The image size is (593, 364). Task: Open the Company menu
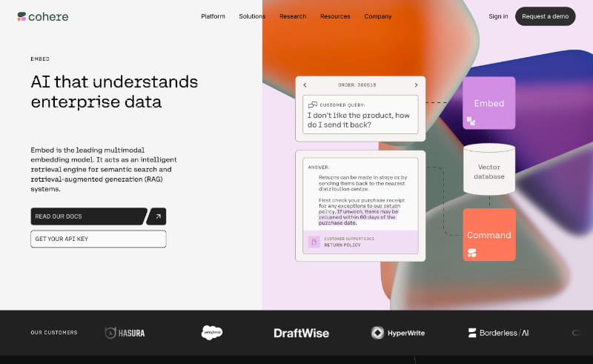[x=378, y=16]
